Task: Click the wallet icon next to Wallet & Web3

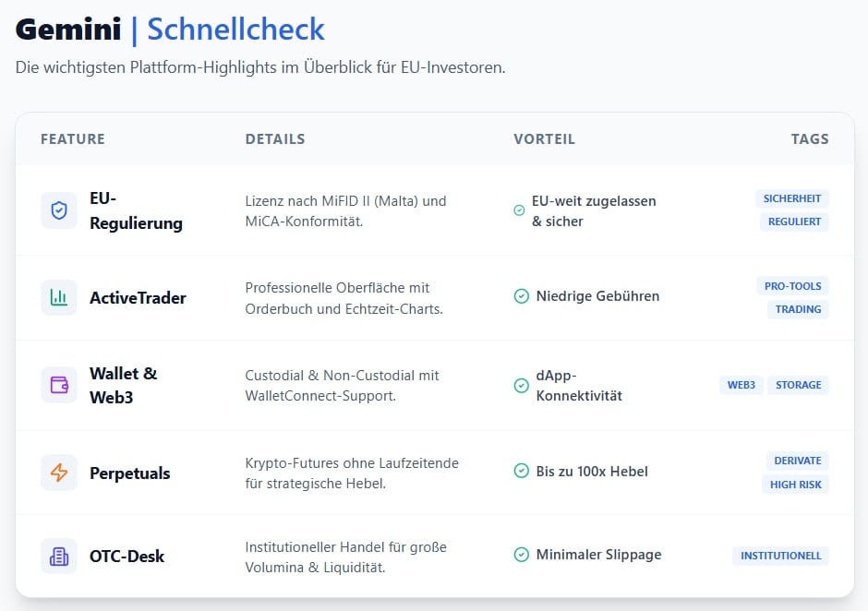Action: coord(58,385)
